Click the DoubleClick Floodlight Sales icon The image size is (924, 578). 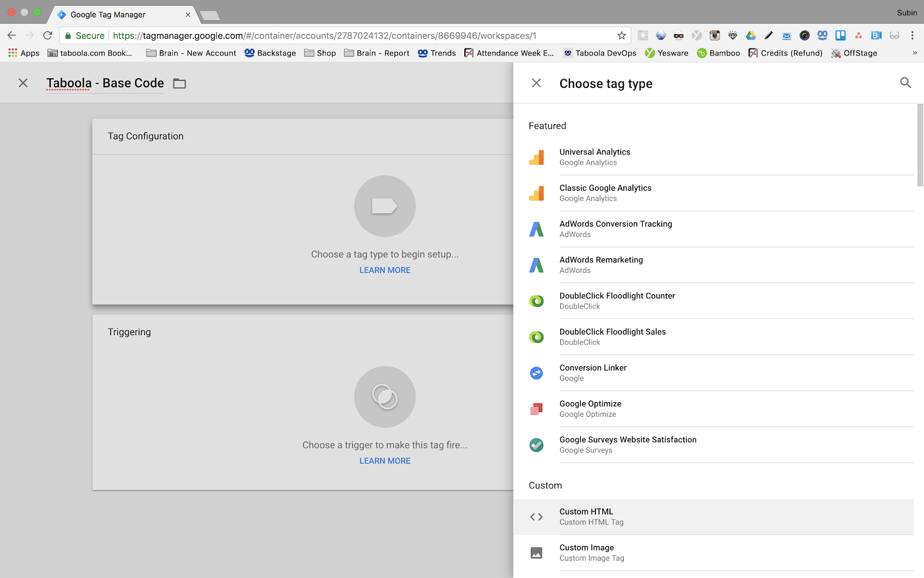point(536,337)
